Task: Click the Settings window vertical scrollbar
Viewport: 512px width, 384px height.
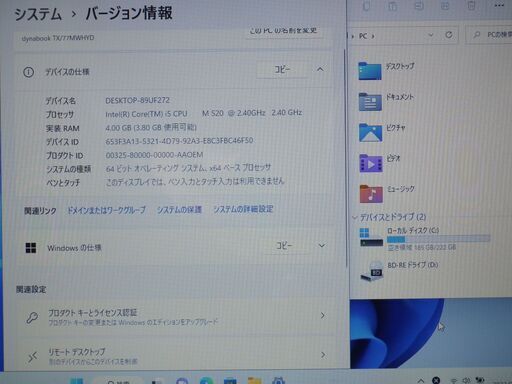Action: [345, 157]
